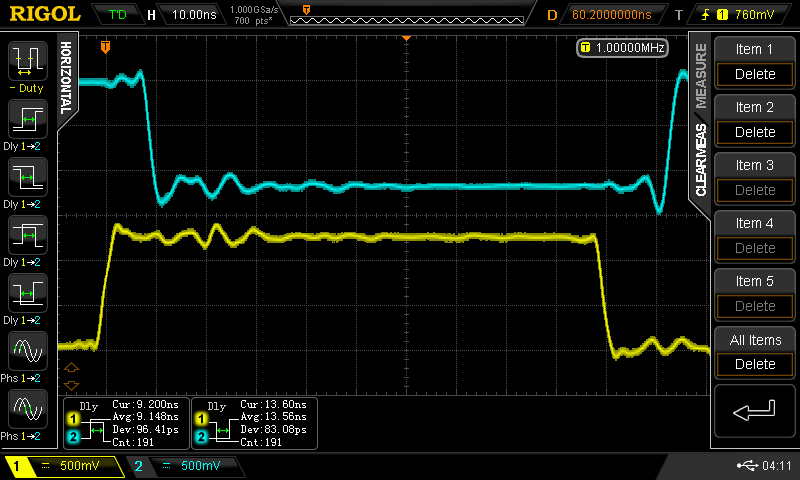This screenshot has height=480, width=800.
Task: Click the Dev:83.08ps statistic value
Action: coord(273,430)
